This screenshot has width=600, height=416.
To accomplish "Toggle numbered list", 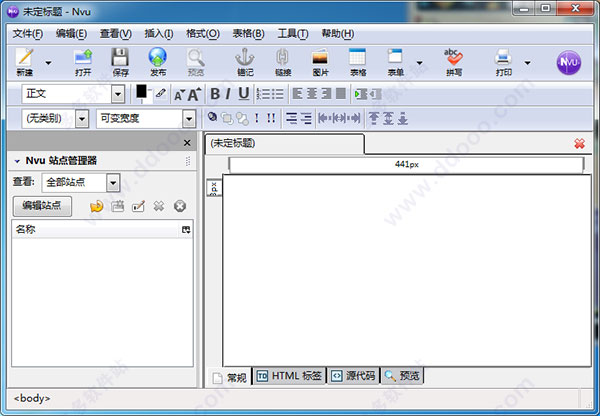I will (263, 94).
